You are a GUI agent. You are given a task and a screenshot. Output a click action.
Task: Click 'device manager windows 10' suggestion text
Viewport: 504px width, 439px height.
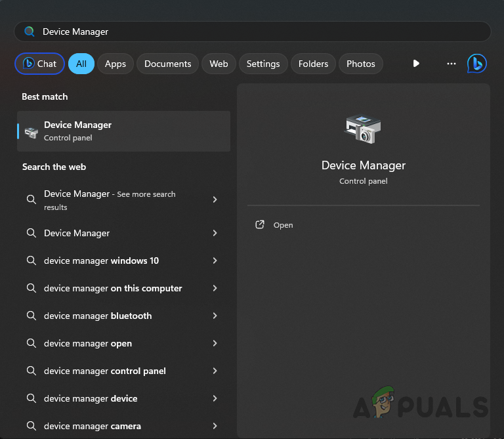[x=101, y=261]
